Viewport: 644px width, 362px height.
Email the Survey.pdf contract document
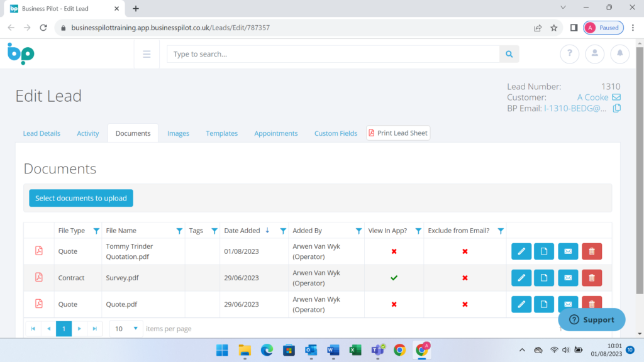click(567, 278)
